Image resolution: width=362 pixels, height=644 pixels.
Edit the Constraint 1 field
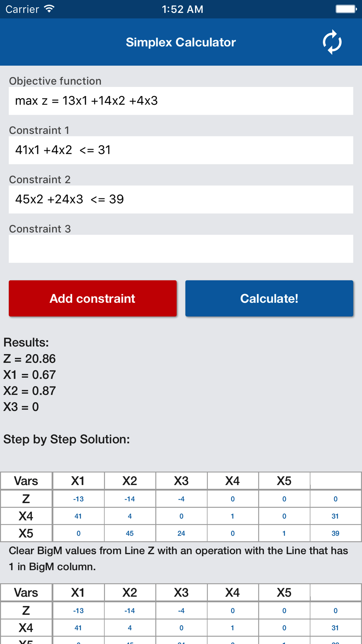(x=181, y=150)
